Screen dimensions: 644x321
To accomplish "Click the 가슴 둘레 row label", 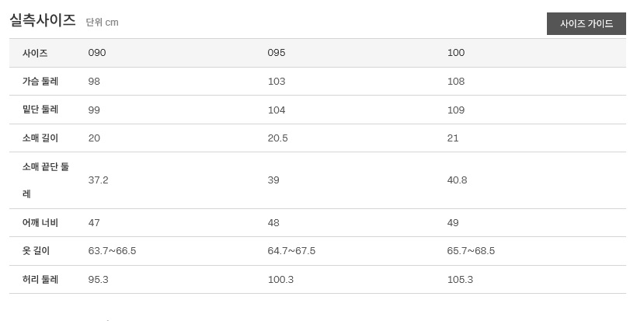I will pyautogui.click(x=40, y=82).
